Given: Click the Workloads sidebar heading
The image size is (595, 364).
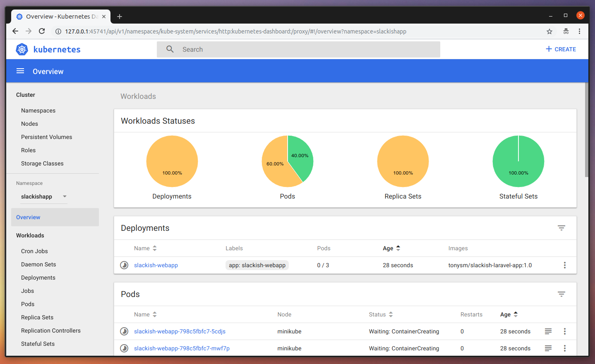Looking at the screenshot, I should 30,235.
